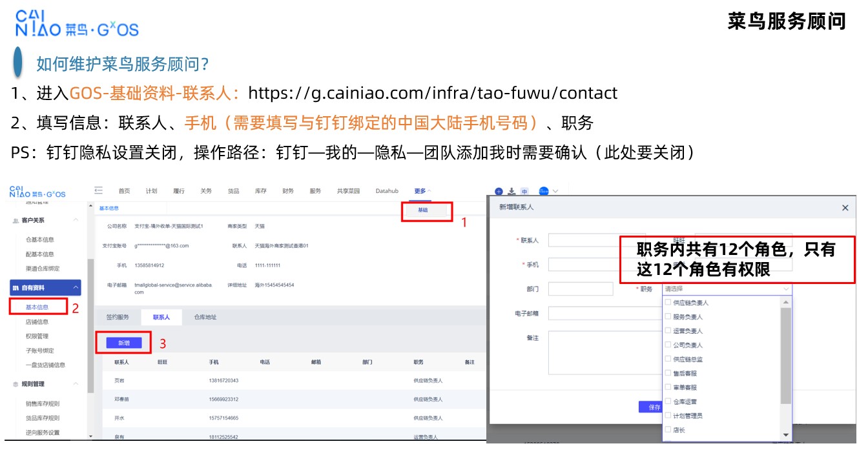Open the 履行 navigation menu

[x=179, y=191]
